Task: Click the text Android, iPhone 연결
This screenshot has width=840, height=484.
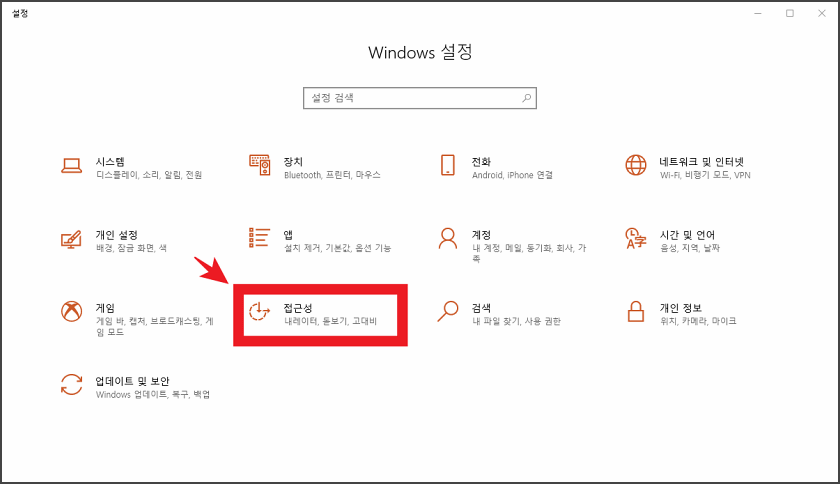Action: [x=512, y=175]
